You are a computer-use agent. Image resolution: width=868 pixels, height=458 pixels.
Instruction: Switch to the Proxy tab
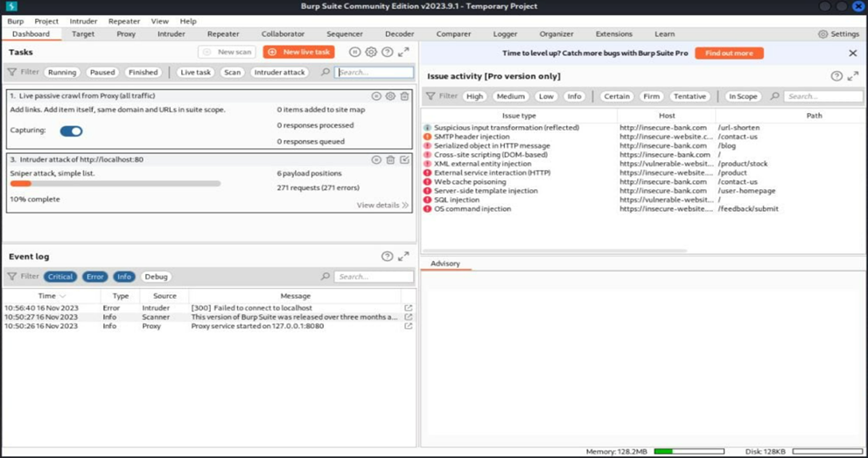tap(126, 34)
